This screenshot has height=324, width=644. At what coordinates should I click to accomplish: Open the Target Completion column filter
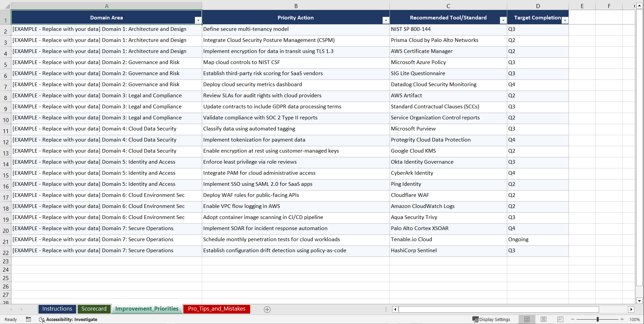pyautogui.click(x=565, y=20)
